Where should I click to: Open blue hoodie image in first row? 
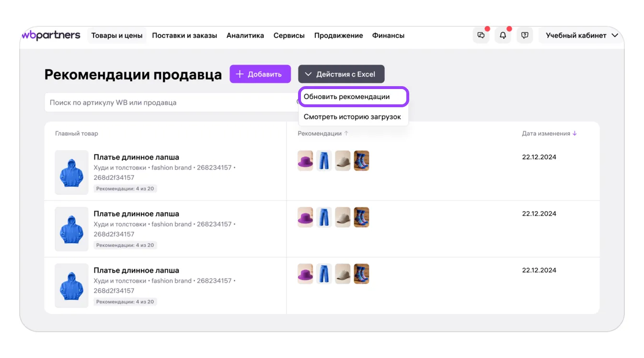coord(71,172)
